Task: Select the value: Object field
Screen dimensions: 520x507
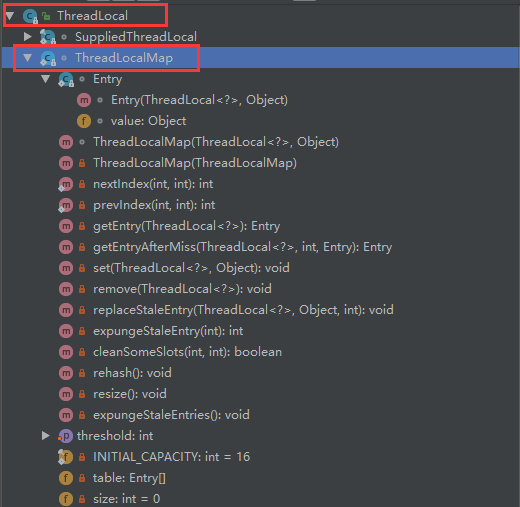Action: click(148, 121)
